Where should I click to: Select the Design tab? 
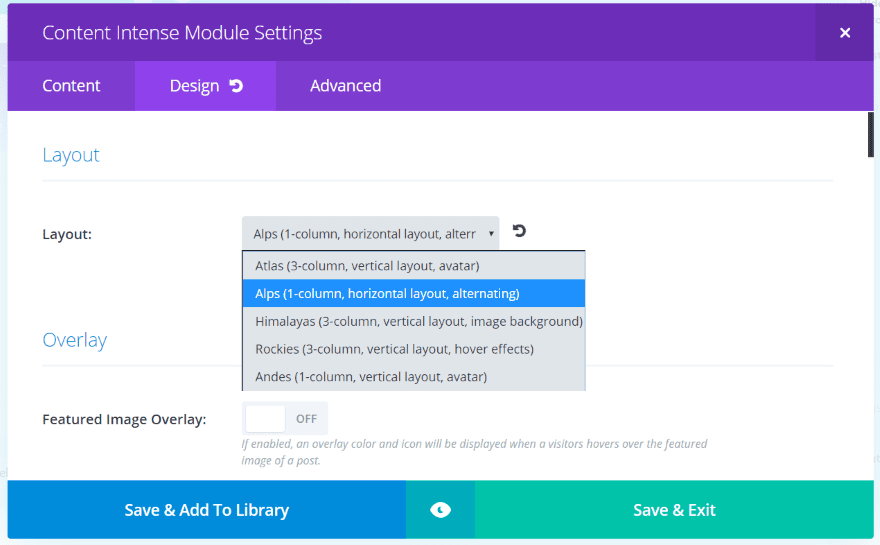click(194, 86)
